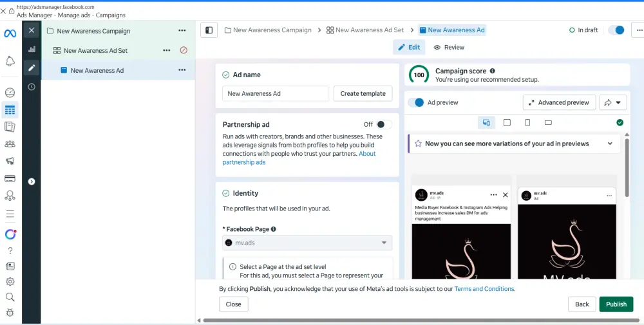Open top right three-dot more menu
The image size is (644, 325).
(639, 30)
